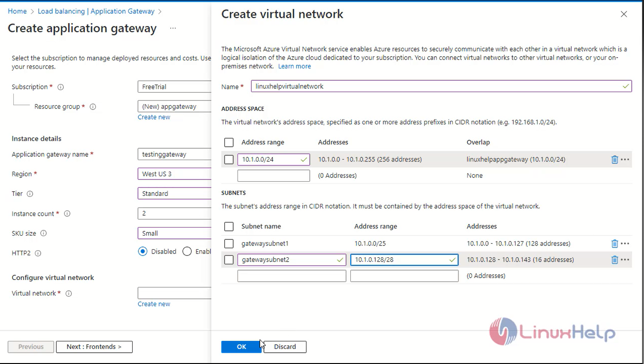The height and width of the screenshot is (364, 644).
Task: Open the Region dropdown showing West US 3
Action: pos(174,174)
